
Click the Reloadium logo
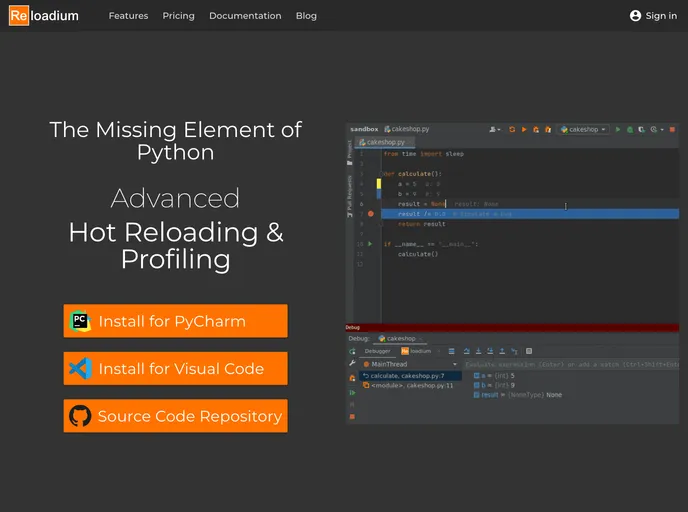[x=44, y=16]
